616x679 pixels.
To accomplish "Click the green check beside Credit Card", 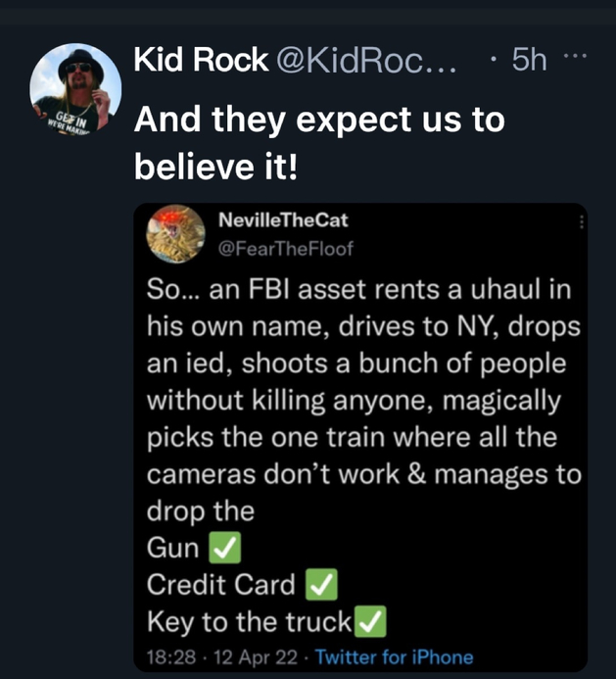I will pyautogui.click(x=321, y=584).
